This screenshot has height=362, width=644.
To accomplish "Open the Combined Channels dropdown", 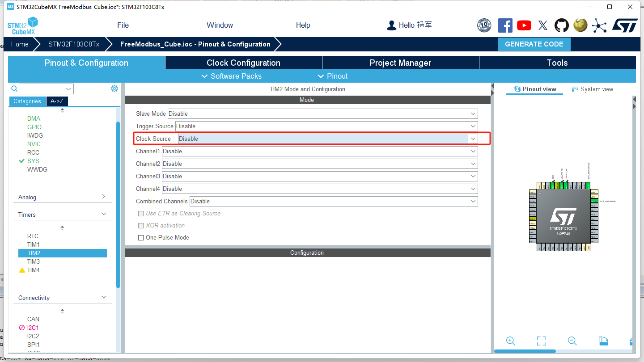I will tap(334, 201).
